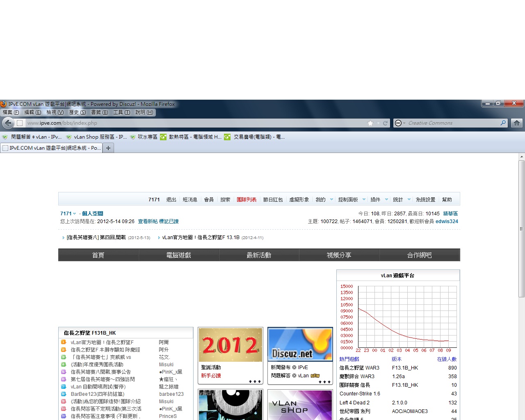The image size is (525, 420).
Task: Click the 信長之野望 WAR3 game row
Action: click(x=398, y=368)
